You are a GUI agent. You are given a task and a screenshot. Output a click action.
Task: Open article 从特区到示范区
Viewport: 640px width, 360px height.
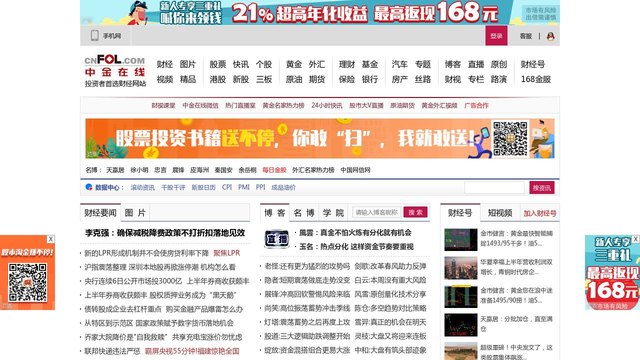(159, 323)
